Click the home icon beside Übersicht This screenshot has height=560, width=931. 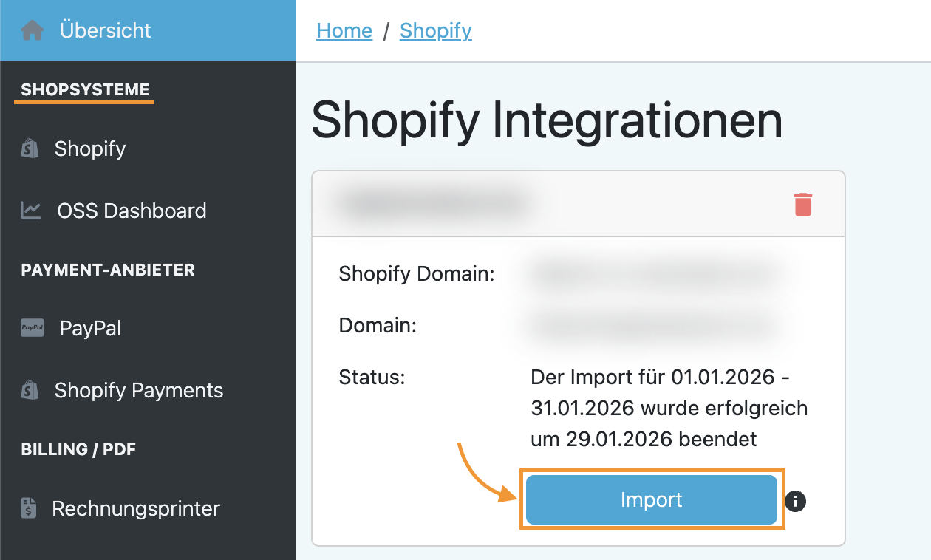(x=33, y=31)
